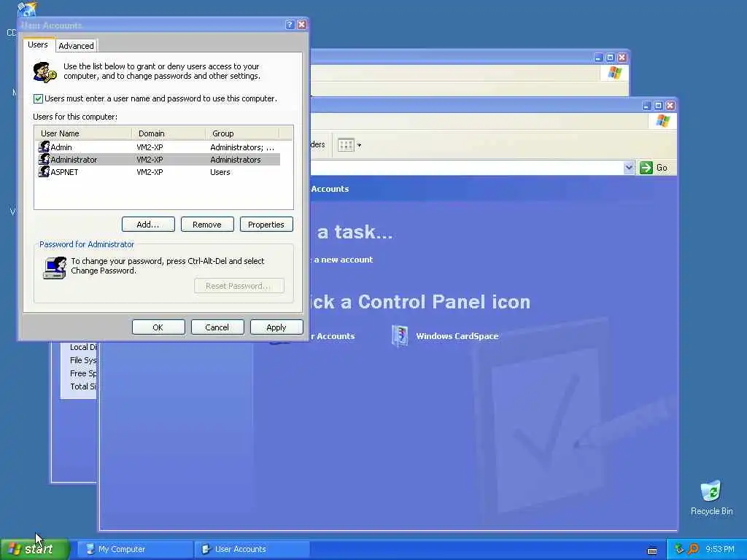This screenshot has width=747, height=560.
Task: Click the user with keys icon
Action: (44, 72)
